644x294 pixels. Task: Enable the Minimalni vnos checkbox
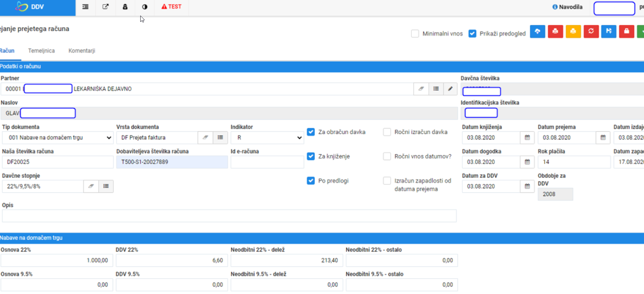click(415, 33)
